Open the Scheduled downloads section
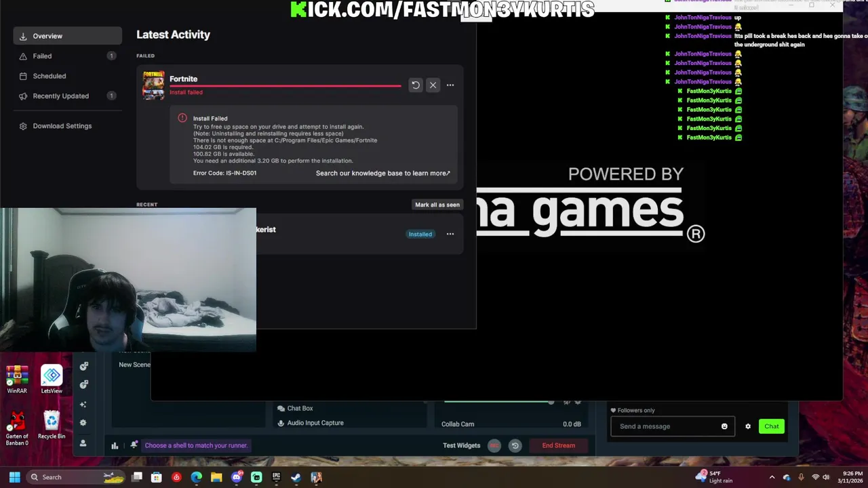 [x=67, y=76]
